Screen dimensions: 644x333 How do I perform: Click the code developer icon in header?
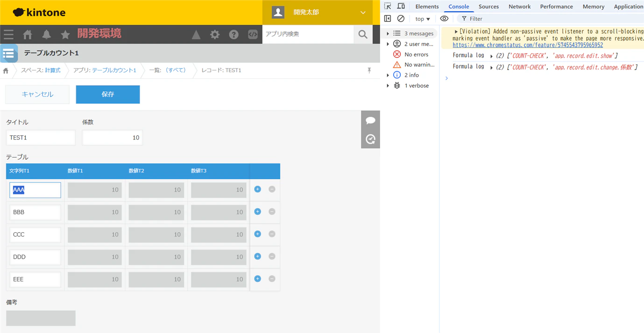point(253,35)
